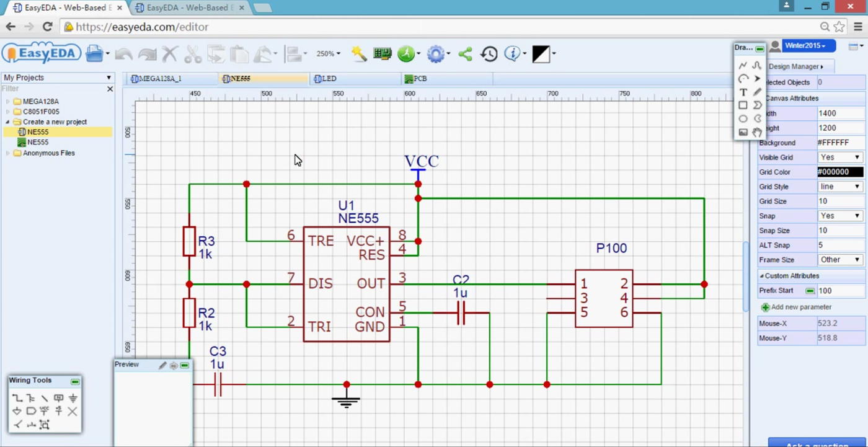The height and width of the screenshot is (447, 868).
Task: Select the hand drag tool in Drawing Tools
Action: point(757,132)
